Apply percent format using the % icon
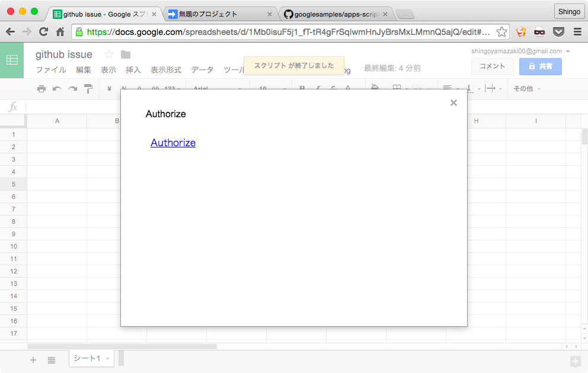 (x=124, y=88)
